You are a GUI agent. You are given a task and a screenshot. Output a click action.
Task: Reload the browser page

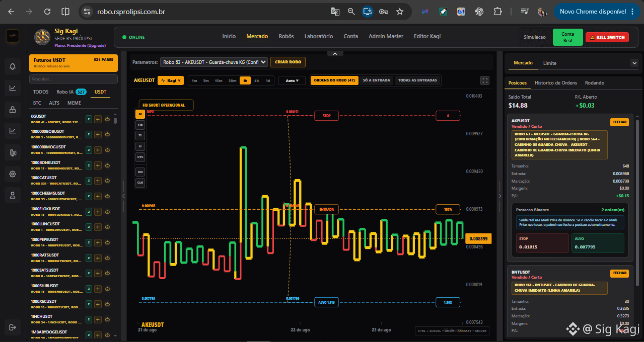47,11
